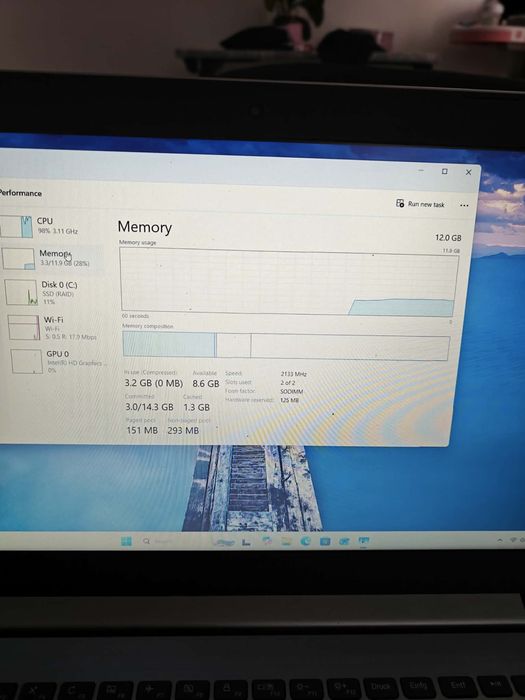Screen dimensions: 525x700
Task: Select the Memory performance entry
Action: tap(52, 258)
